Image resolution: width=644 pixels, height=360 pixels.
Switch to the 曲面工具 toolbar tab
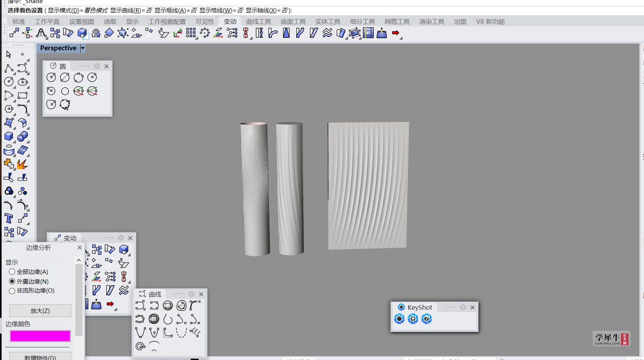click(x=293, y=21)
